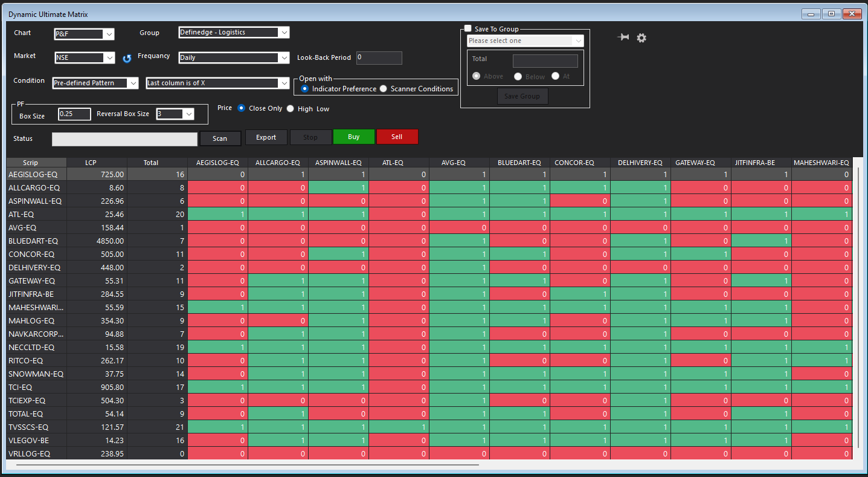
Task: Click the Look-Back Period input field
Action: [x=379, y=58]
